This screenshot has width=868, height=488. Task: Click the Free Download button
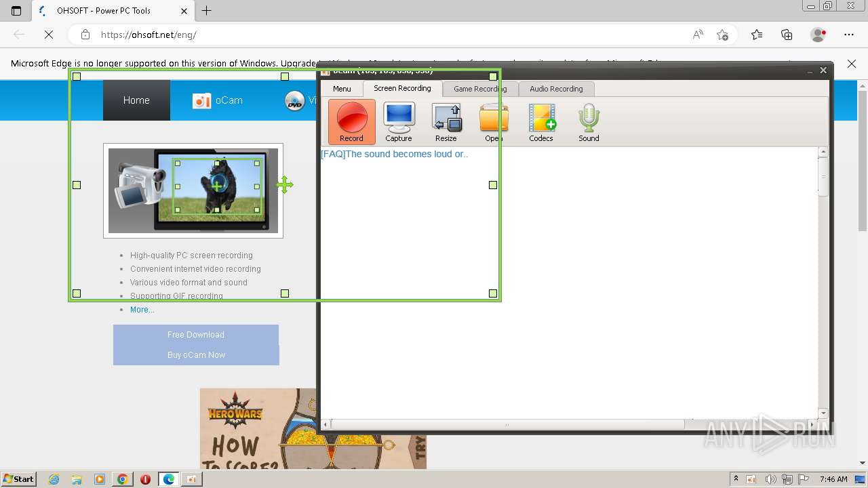coord(196,335)
